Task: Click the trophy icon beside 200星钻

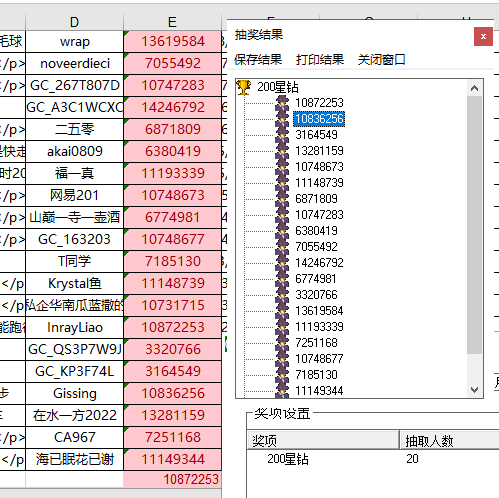Action: pos(244,87)
